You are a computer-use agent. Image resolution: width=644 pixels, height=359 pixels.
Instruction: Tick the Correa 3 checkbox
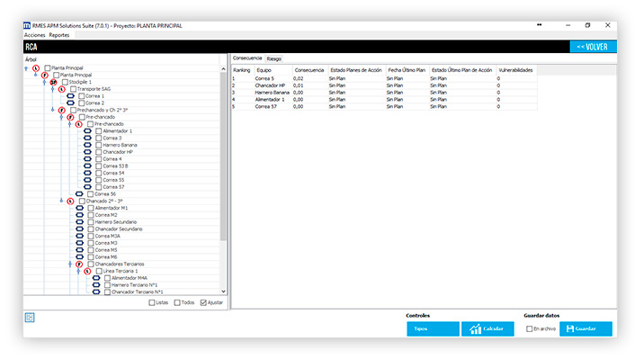pyautogui.click(x=99, y=138)
